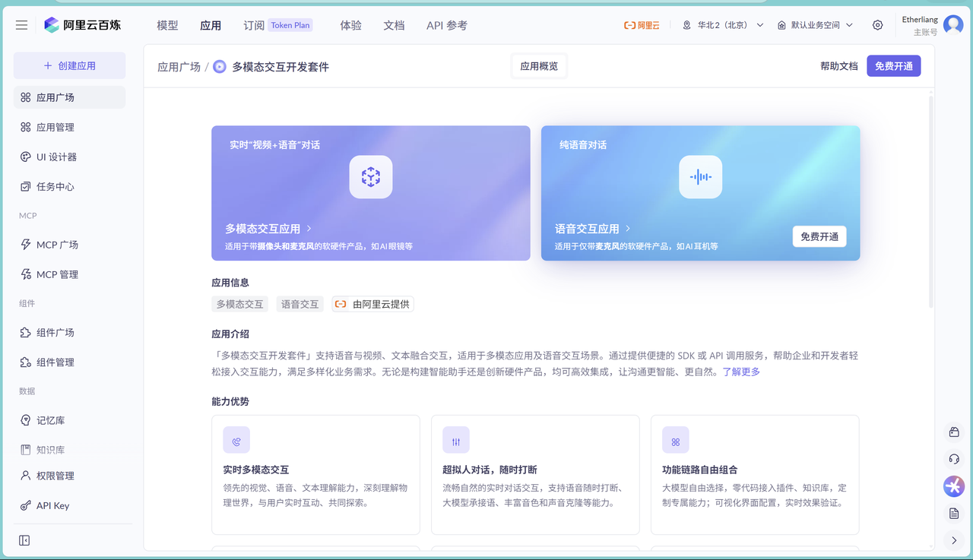This screenshot has width=973, height=560.
Task: Click the 应用介绍 heading
Action: coord(230,334)
